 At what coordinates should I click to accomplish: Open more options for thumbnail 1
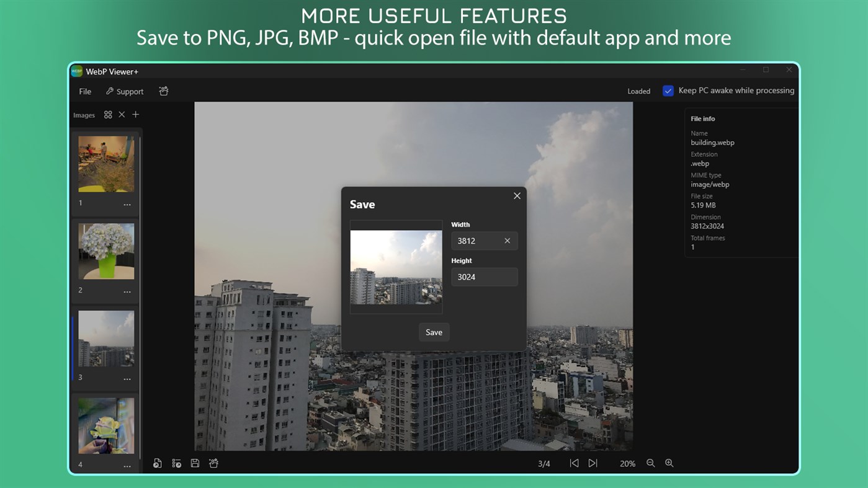(x=127, y=204)
